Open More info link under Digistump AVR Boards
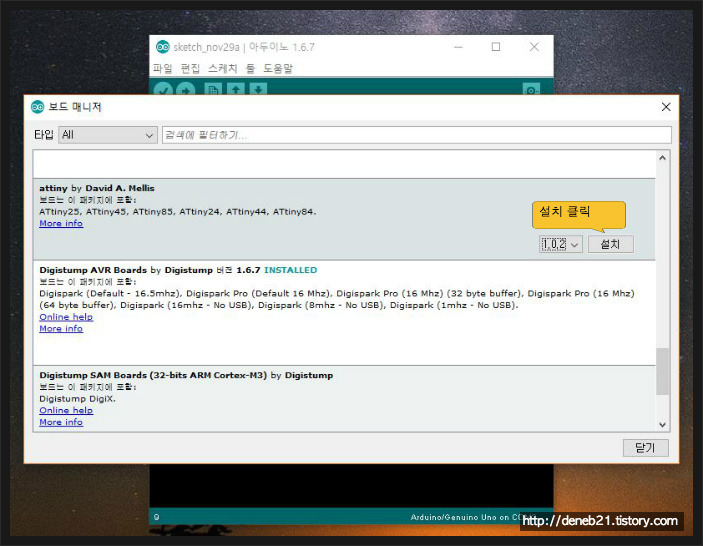 61,329
